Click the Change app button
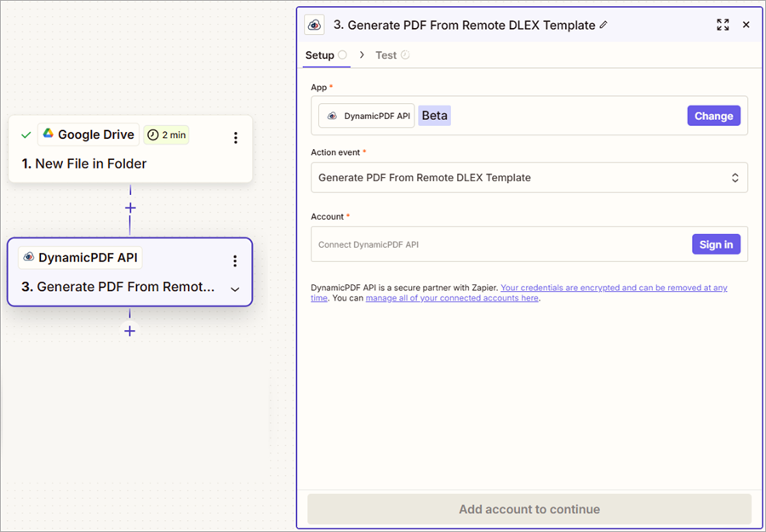 coord(713,116)
